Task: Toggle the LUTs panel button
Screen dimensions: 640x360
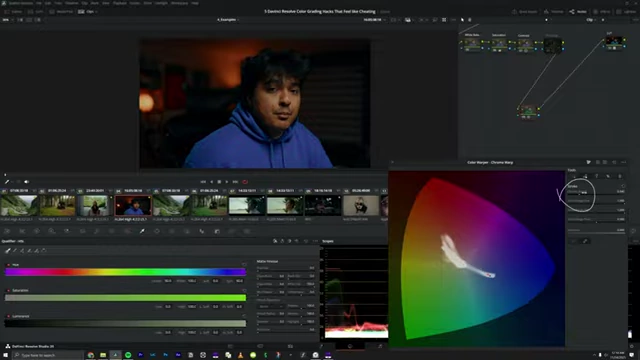Action: (36, 12)
